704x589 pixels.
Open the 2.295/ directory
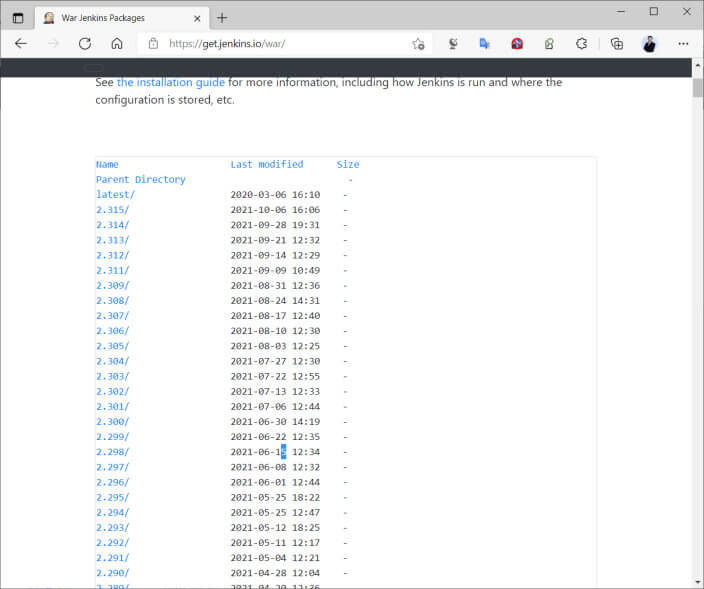pyautogui.click(x=112, y=497)
